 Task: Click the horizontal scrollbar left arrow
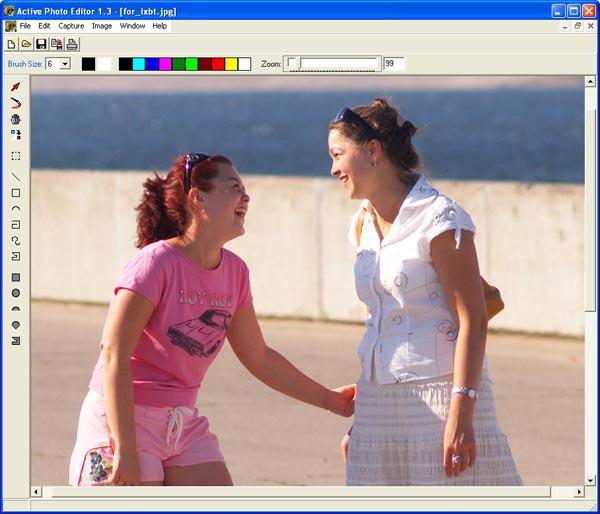pos(36,491)
